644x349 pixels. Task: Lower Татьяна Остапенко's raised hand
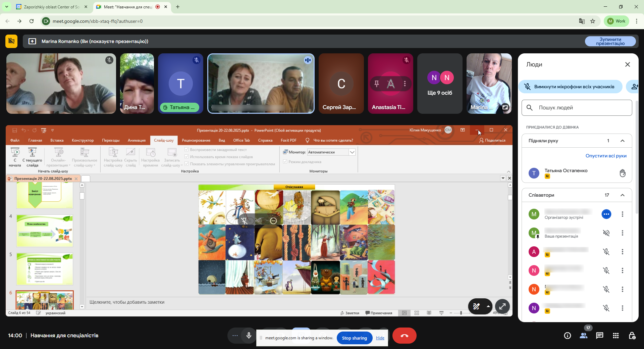point(623,173)
